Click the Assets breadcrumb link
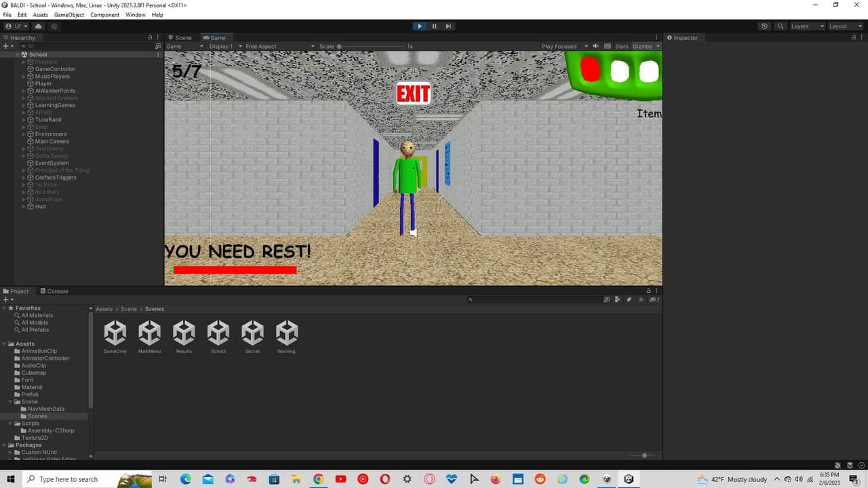868x488 pixels. tap(104, 309)
